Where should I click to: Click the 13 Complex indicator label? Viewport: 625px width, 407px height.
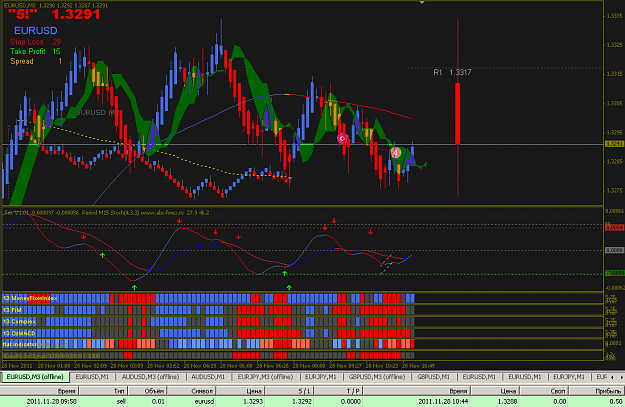19,321
